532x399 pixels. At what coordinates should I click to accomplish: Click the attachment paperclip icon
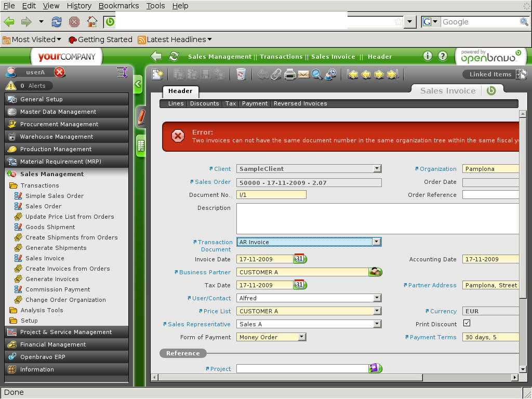[276, 74]
